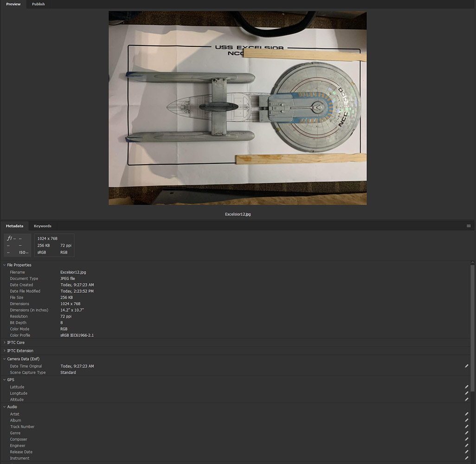This screenshot has width=476, height=464.
Task: Click the edit pencil for Instrument
Action: tap(467, 458)
